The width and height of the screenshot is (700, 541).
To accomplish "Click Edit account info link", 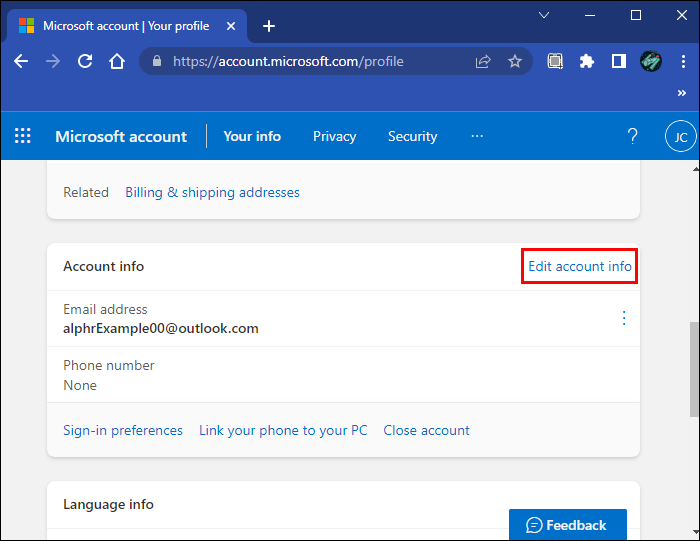I will (580, 266).
